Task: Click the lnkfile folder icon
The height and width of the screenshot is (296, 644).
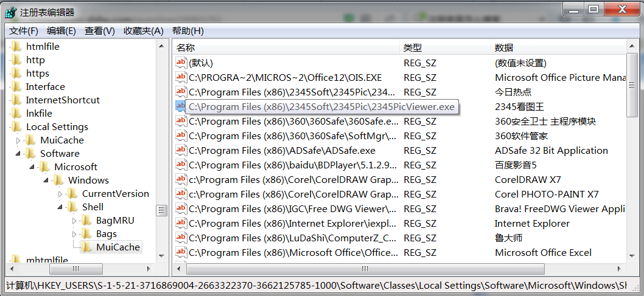Action: 16,113
